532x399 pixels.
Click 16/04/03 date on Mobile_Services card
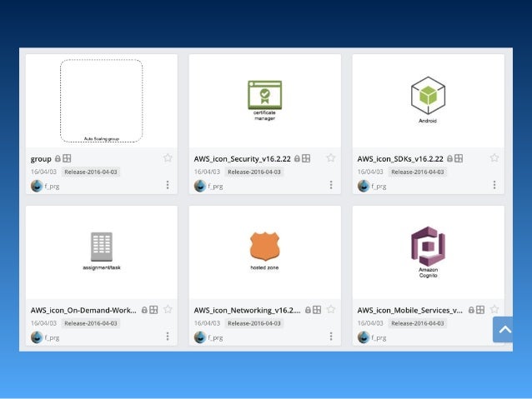coord(370,323)
